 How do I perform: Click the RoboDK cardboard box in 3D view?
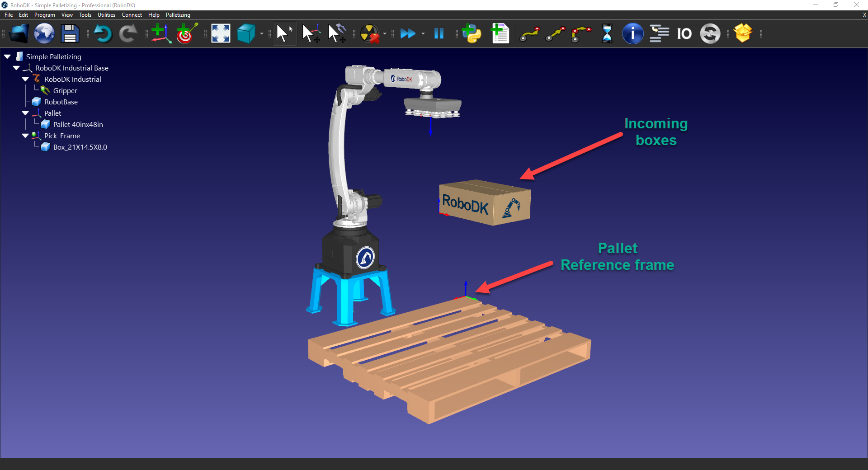484,203
